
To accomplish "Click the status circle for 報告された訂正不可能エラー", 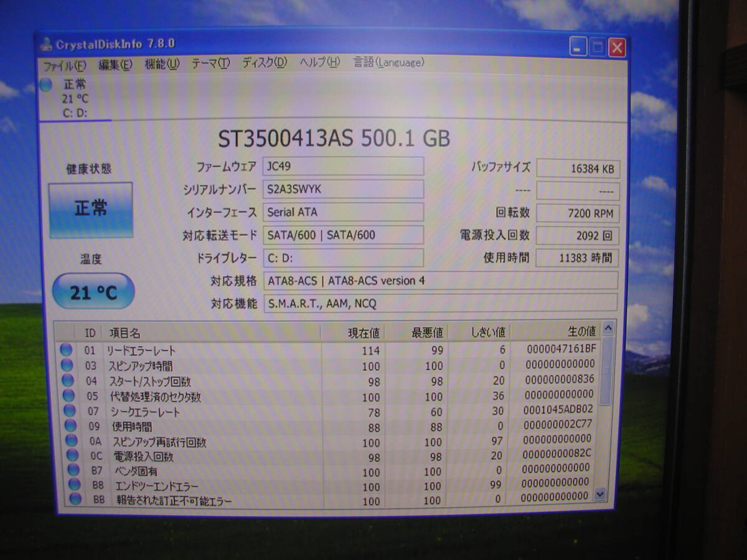I will click(x=76, y=499).
